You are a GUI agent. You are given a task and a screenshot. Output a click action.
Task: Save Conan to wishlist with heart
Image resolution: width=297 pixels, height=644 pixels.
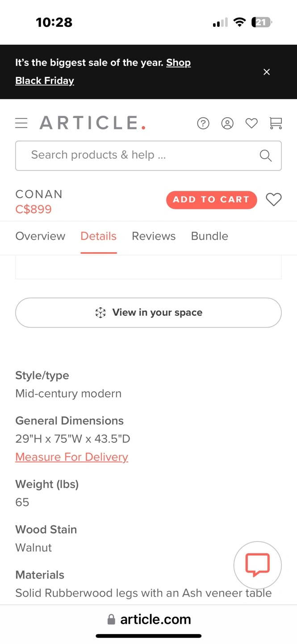[273, 199]
